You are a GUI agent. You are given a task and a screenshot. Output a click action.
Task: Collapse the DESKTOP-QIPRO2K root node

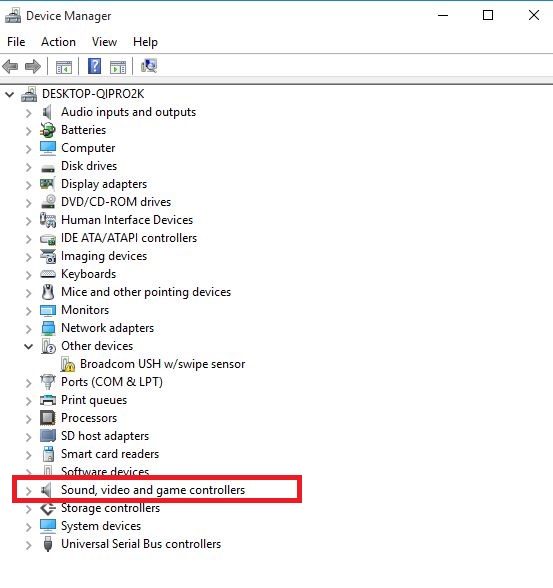(10, 94)
